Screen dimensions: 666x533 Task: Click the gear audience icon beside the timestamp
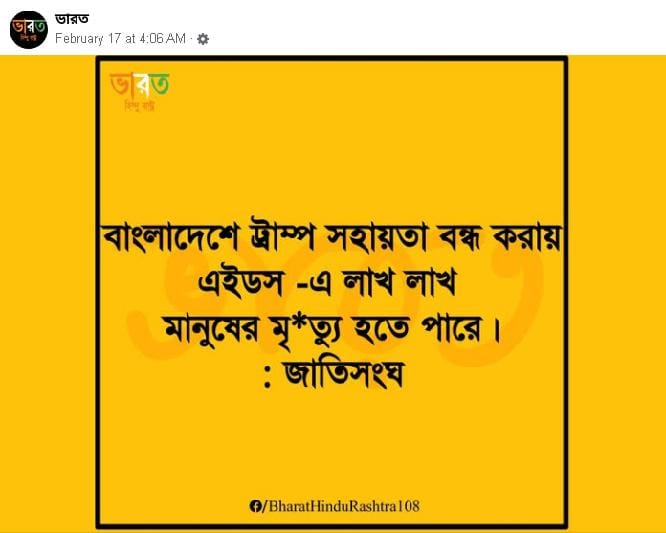[x=203, y=39]
